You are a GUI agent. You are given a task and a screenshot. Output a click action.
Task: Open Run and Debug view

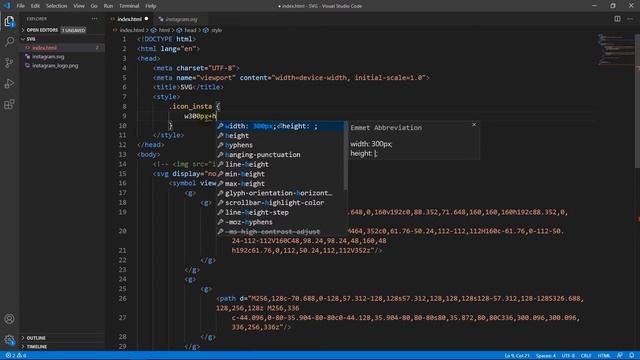9,83
